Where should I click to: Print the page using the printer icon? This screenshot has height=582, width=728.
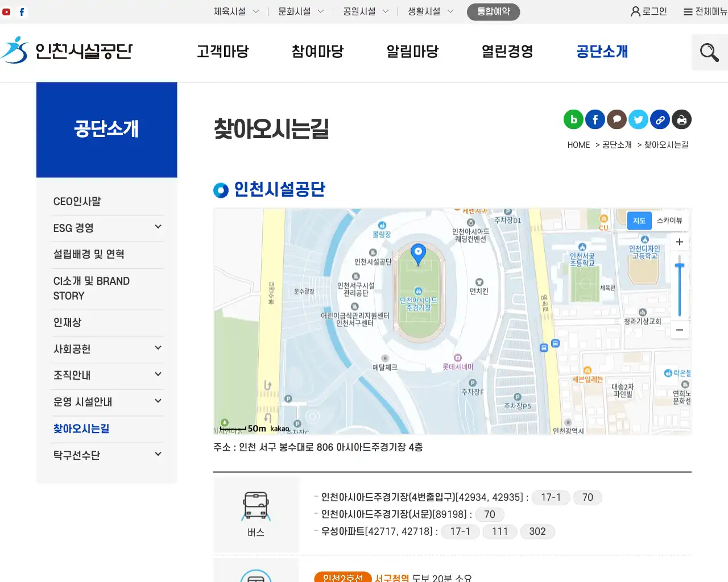[681, 119]
